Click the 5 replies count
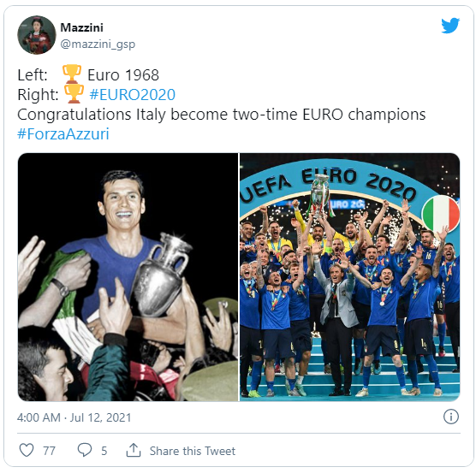The height and width of the screenshot is (473, 476). tap(104, 451)
